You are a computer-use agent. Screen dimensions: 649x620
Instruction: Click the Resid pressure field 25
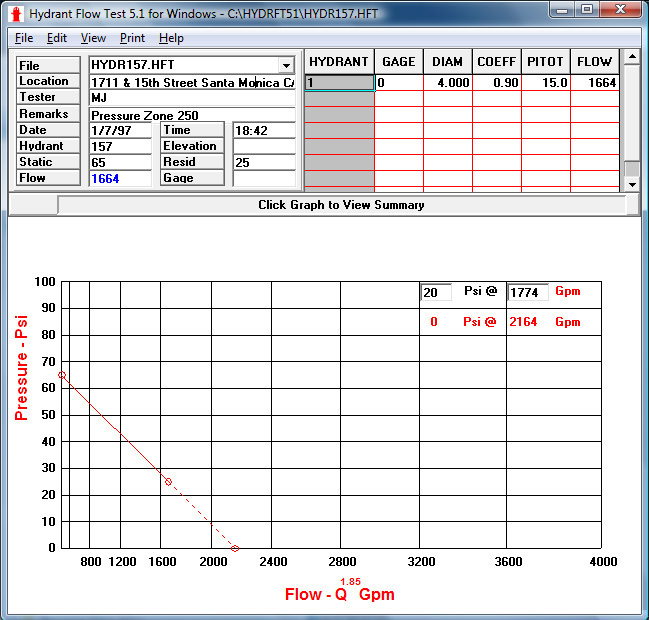tap(264, 162)
